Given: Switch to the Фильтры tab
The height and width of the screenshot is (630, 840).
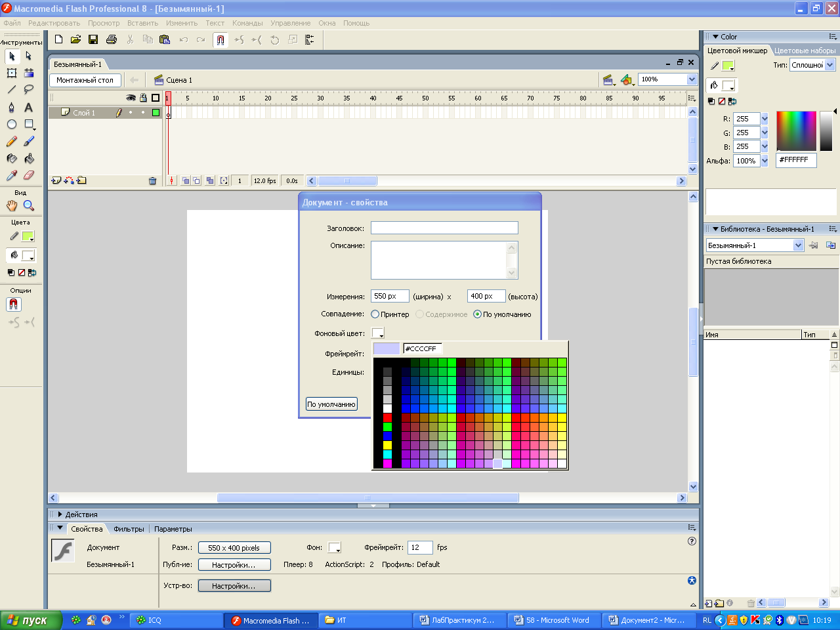Looking at the screenshot, I should coord(129,529).
